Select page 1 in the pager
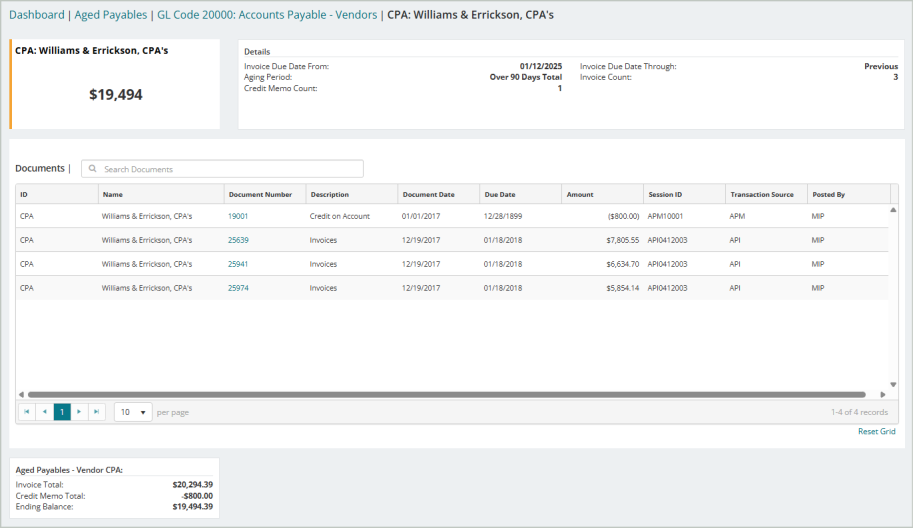The image size is (913, 528). coord(62,412)
